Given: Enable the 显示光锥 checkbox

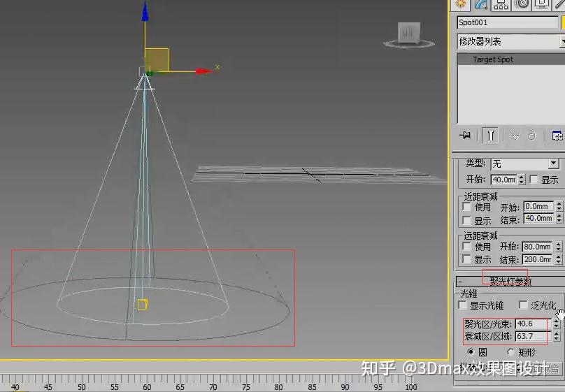Looking at the screenshot, I should point(463,305).
